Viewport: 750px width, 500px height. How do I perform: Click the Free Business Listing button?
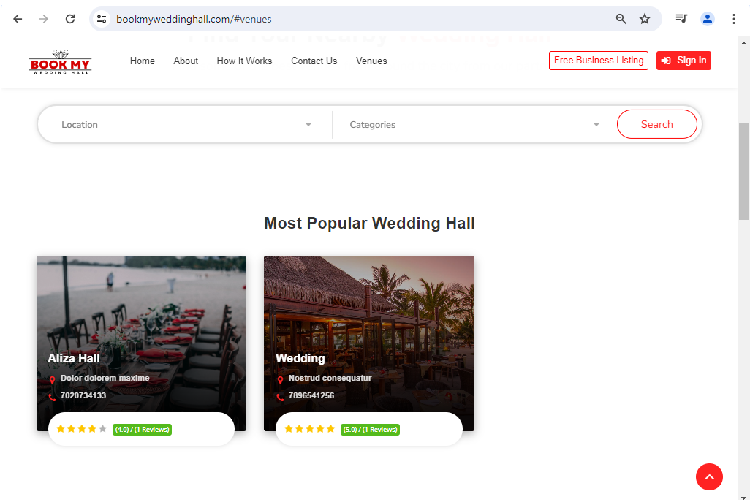click(598, 60)
